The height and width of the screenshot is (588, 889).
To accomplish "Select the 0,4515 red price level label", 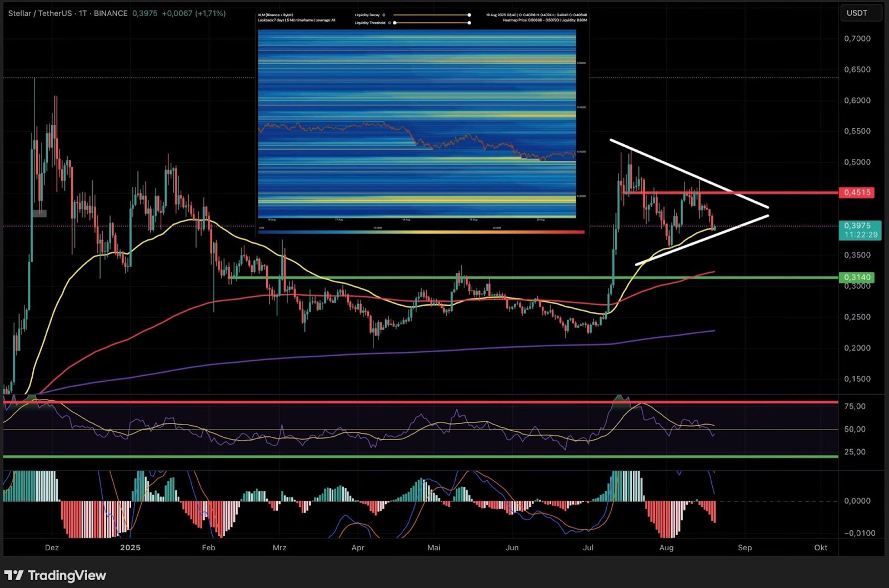I will pyautogui.click(x=857, y=192).
